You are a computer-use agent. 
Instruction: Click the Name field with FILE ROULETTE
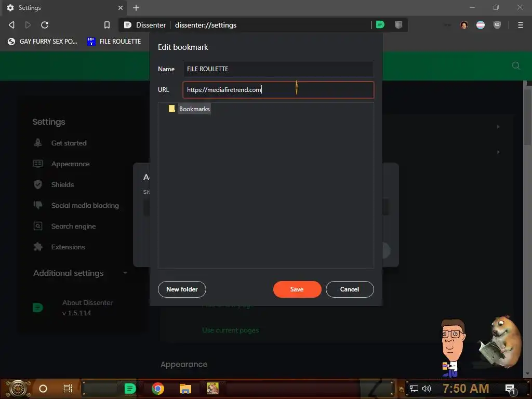point(278,69)
